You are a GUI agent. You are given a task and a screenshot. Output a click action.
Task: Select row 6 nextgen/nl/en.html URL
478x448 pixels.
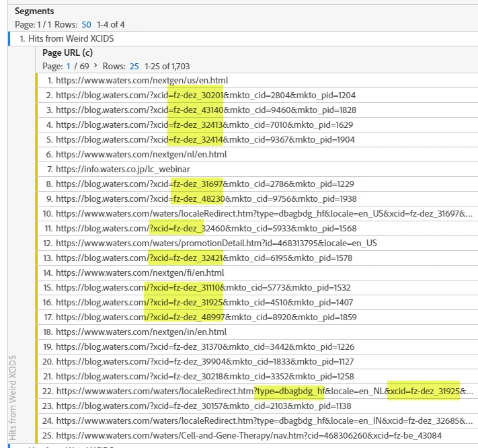pos(141,154)
